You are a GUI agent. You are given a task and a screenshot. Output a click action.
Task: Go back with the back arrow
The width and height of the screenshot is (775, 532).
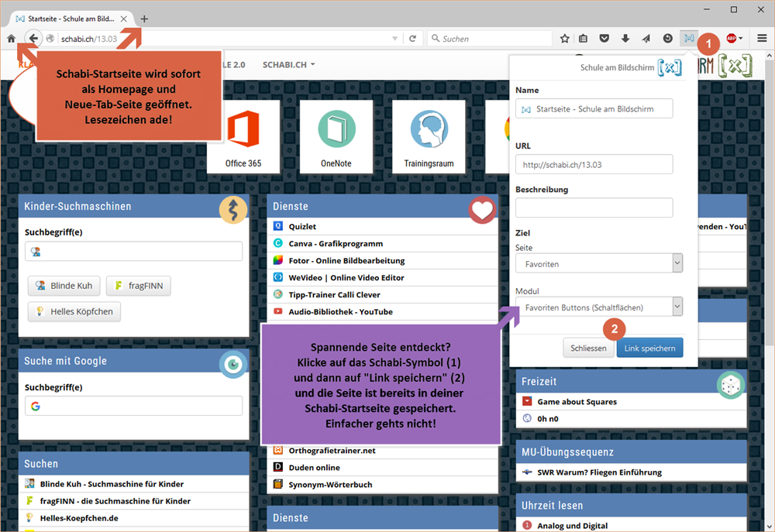33,38
